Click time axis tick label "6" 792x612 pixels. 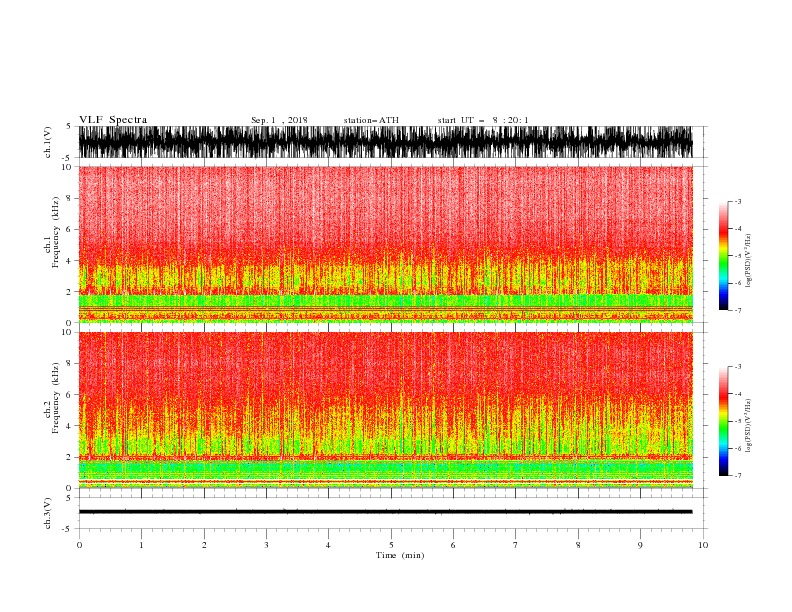click(453, 545)
